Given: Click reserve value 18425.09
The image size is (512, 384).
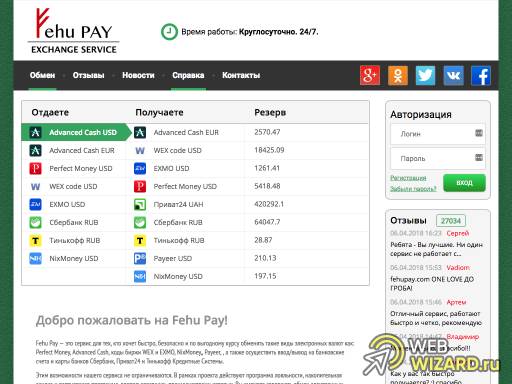Looking at the screenshot, I should pyautogui.click(x=269, y=150).
